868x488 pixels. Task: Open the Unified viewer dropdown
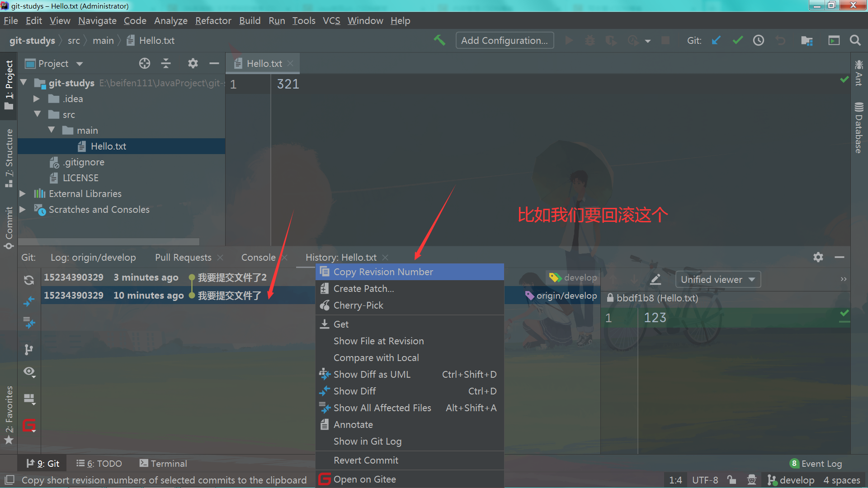718,279
